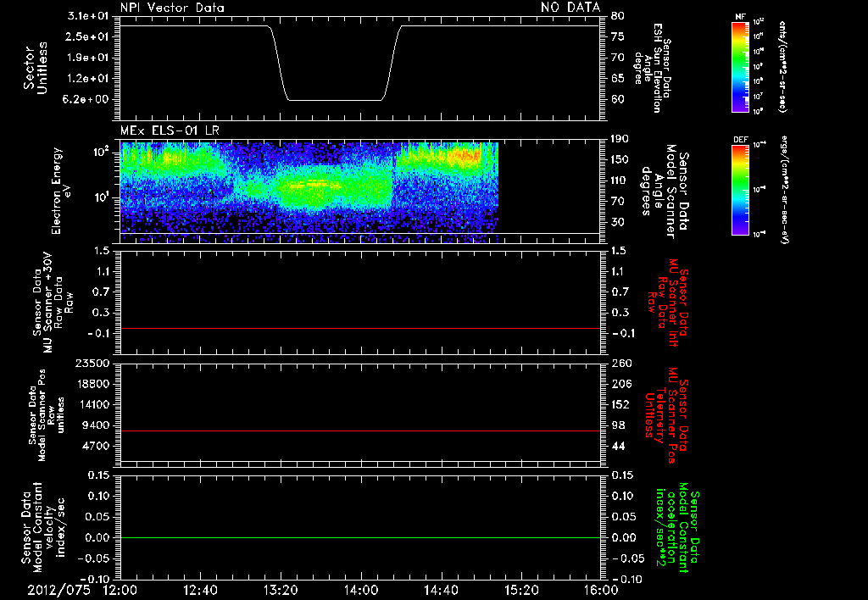
Task: Click the 1.9e+01 sector tick label
Action: tap(88, 58)
